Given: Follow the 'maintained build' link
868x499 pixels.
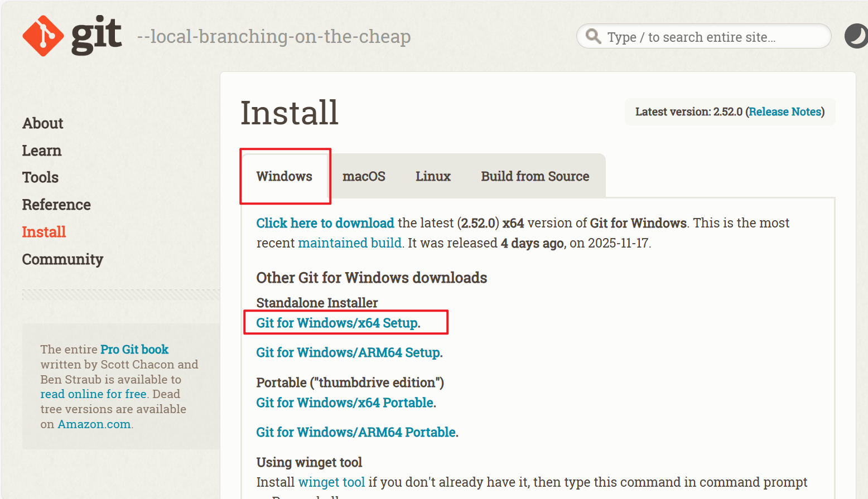Looking at the screenshot, I should pos(350,243).
